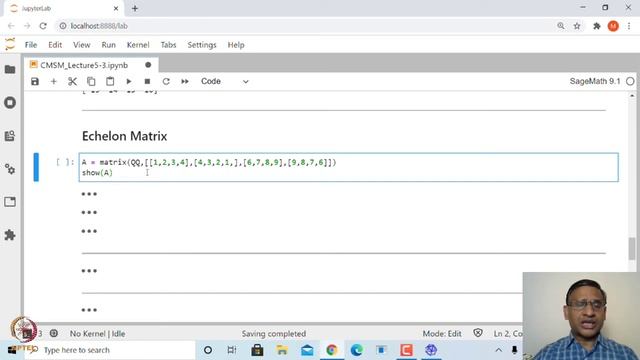Screen dimensions: 640x360
Task: Open the Extension Manager puzzle icon
Action: (x=10, y=235)
